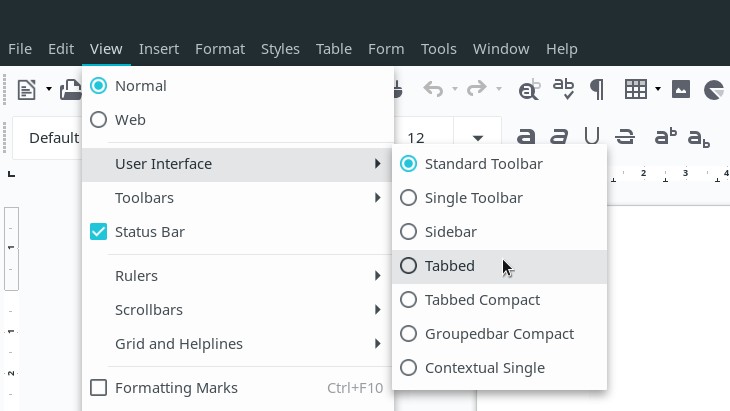Expand the Rulers submenu
Image resolution: width=730 pixels, height=411 pixels.
click(x=238, y=276)
